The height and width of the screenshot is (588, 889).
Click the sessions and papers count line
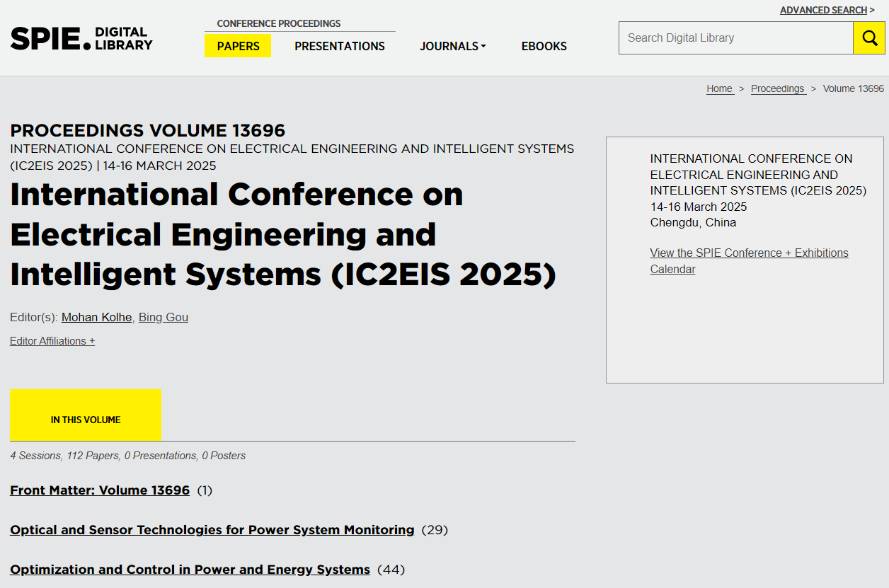coord(127,456)
